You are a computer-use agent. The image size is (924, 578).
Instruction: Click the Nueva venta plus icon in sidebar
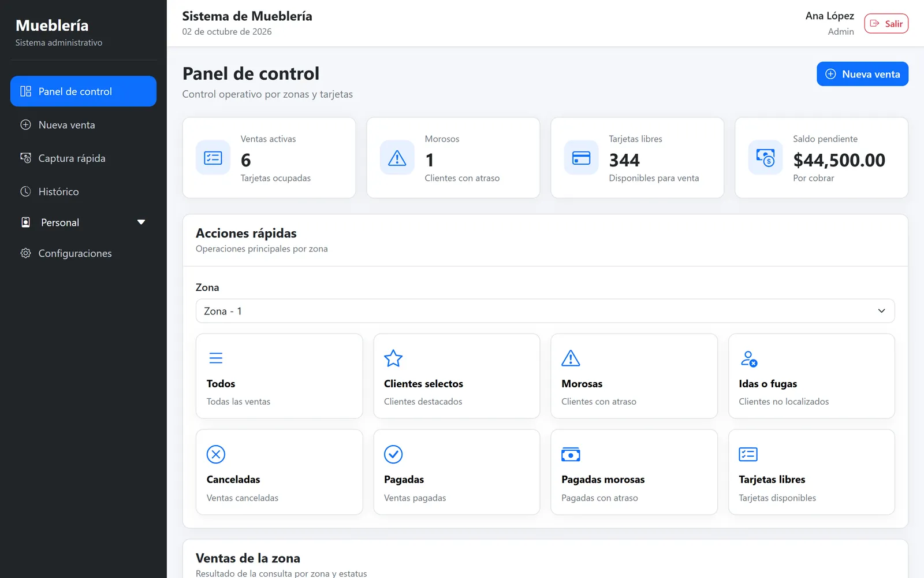[x=25, y=125]
